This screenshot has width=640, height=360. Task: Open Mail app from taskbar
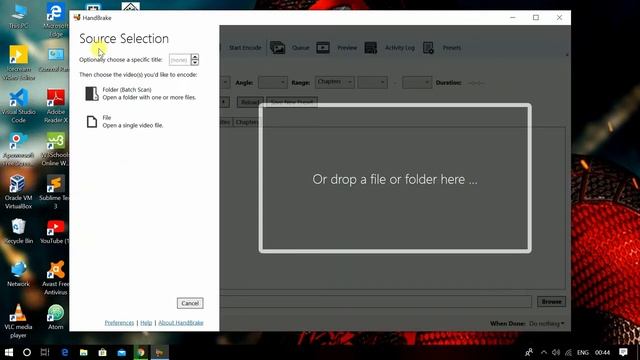click(122, 352)
